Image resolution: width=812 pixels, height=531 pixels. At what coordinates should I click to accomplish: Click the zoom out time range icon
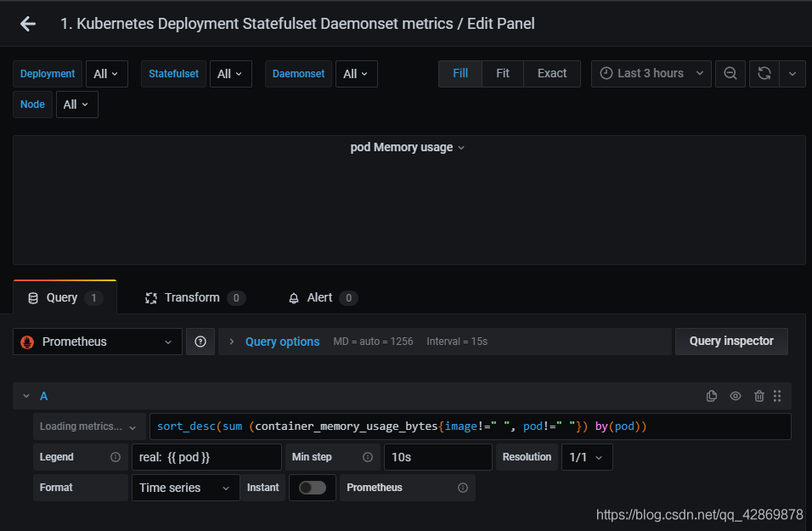[730, 74]
